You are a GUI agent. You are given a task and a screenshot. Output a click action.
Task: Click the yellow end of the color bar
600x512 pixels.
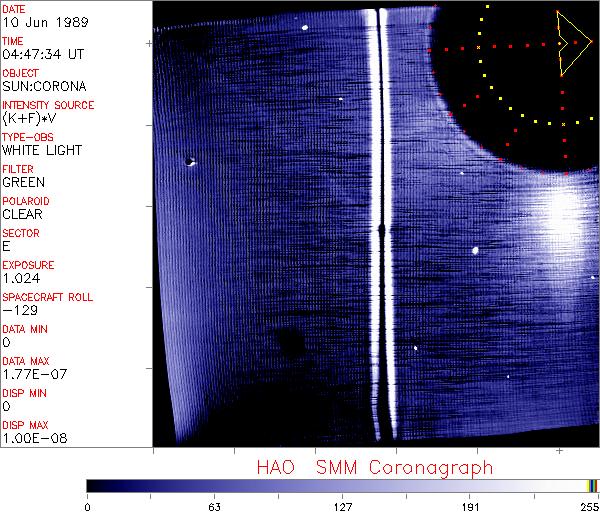(591, 485)
